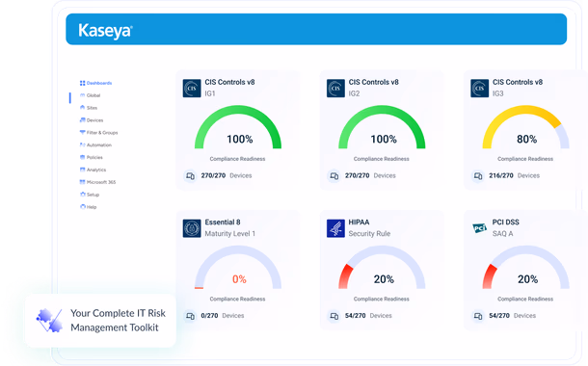Screen dimensions: 588x366
Task: Open Help in the sidebar
Action: tap(88, 207)
